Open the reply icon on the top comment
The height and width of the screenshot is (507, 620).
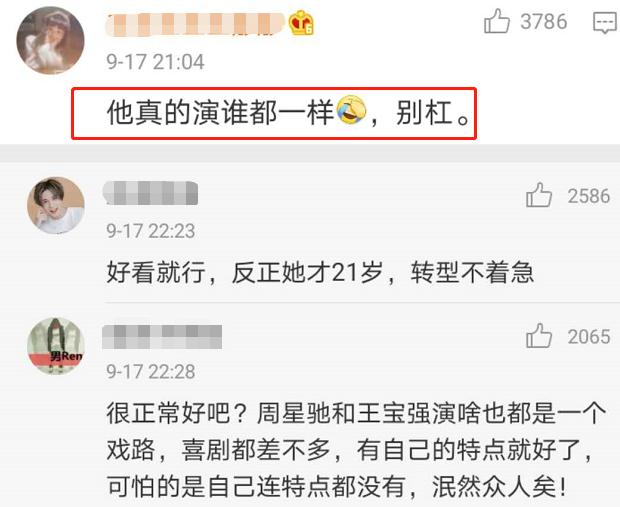605,23
